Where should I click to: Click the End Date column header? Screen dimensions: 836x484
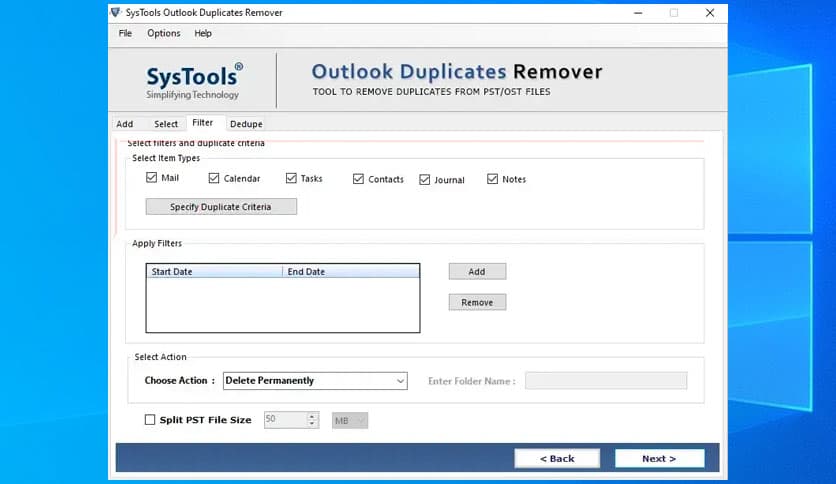point(351,271)
